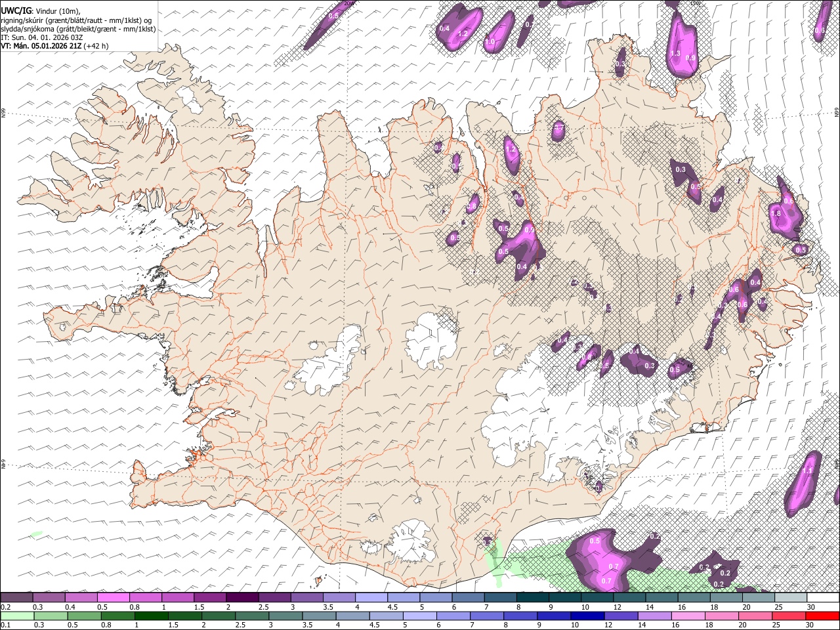This screenshot has height=630, width=840.
Task: Select the bright red 25–30 rain legend swatch
Action: click(823, 616)
